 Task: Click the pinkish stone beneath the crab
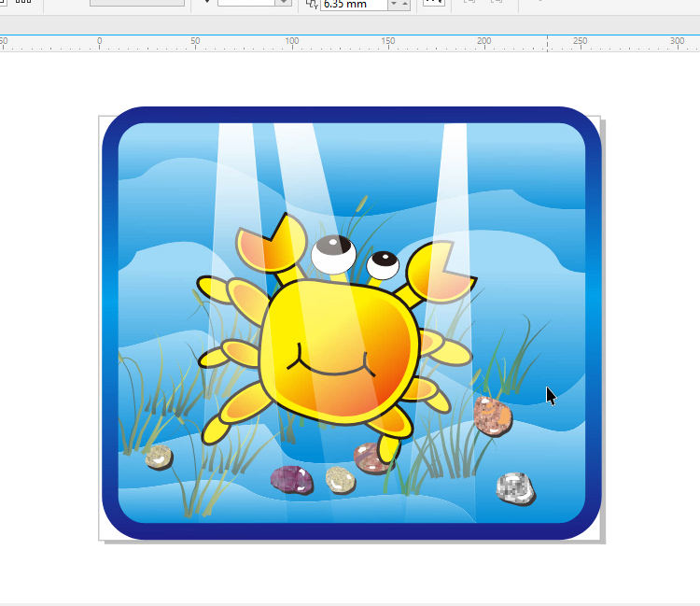[x=370, y=458]
